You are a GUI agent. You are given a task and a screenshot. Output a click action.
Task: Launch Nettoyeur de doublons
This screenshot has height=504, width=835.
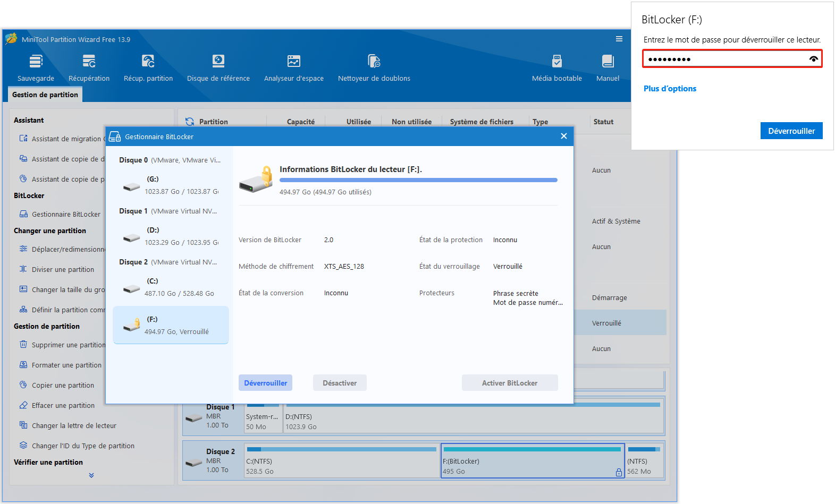(x=374, y=68)
